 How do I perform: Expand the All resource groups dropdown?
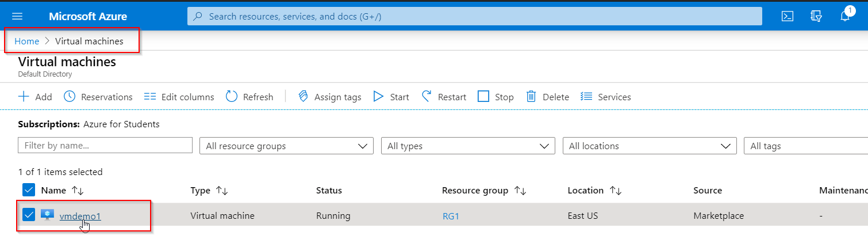click(x=286, y=146)
